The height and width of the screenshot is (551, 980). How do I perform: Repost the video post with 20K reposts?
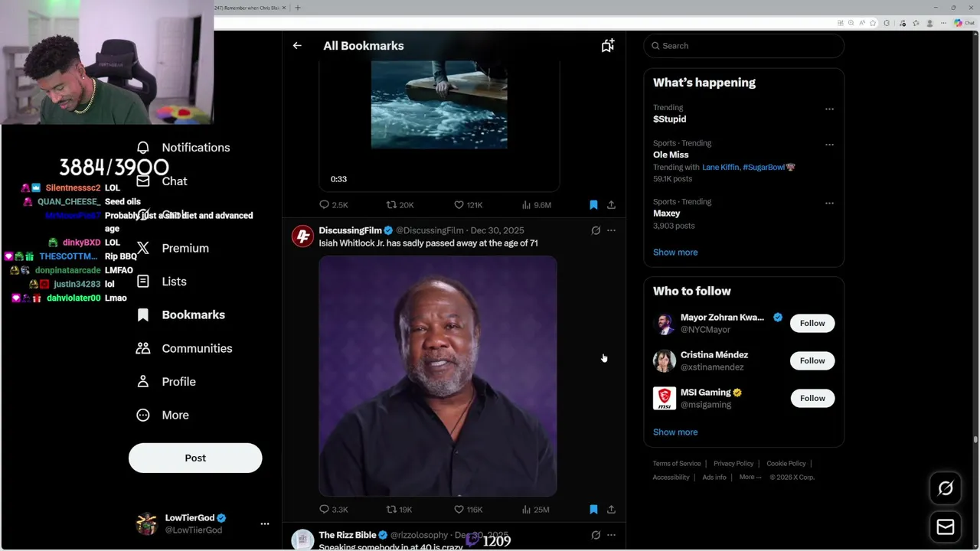[400, 205]
